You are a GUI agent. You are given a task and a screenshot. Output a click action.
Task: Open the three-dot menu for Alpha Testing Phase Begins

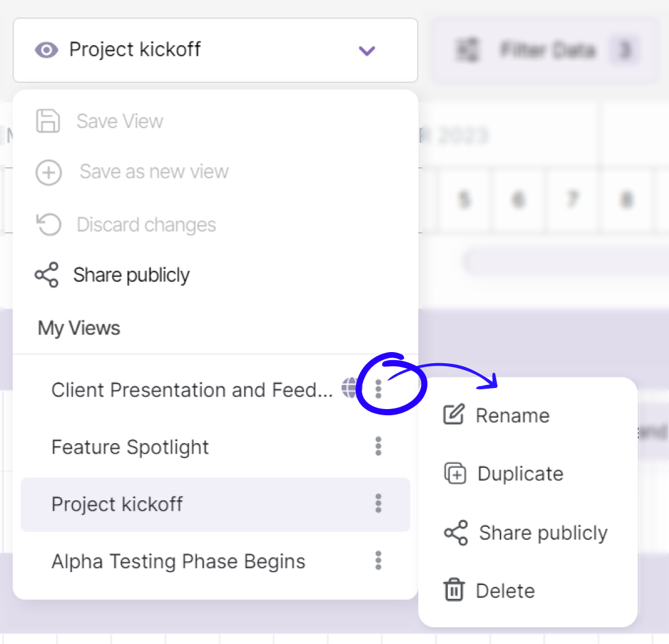[x=378, y=561]
